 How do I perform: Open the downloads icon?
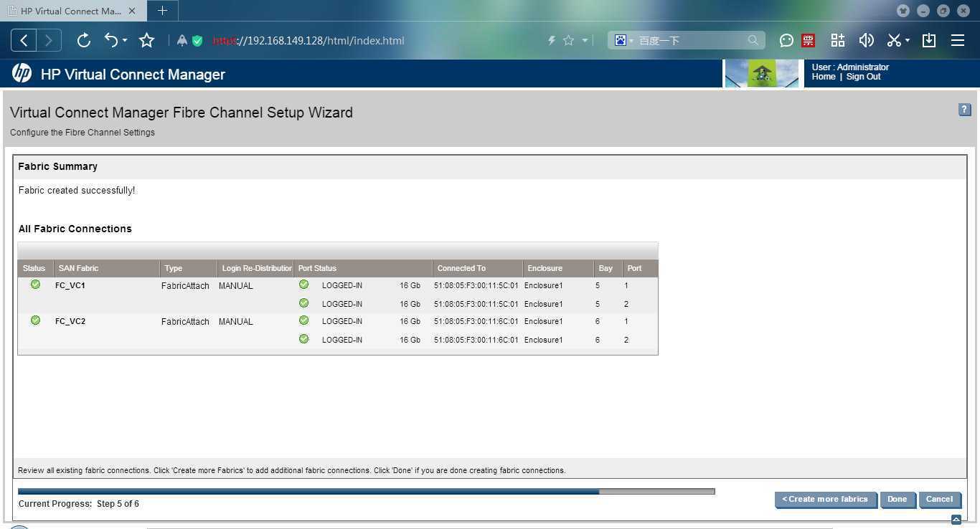coord(929,40)
